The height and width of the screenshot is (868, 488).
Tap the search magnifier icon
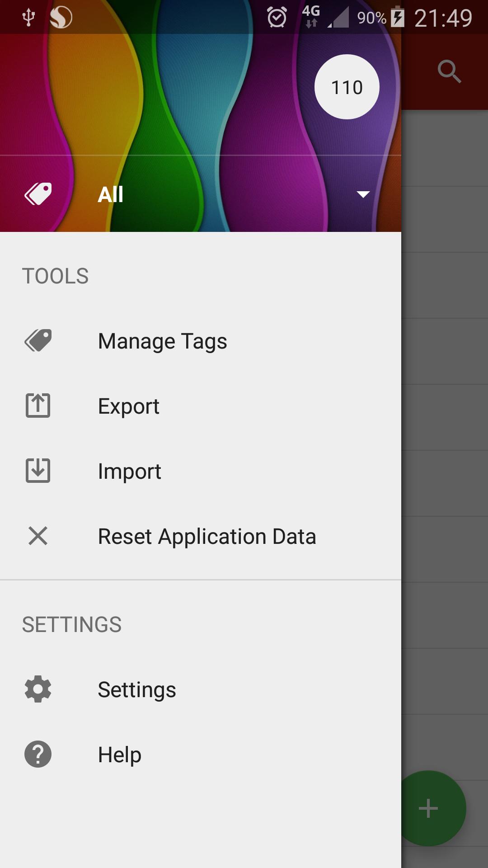(x=449, y=71)
